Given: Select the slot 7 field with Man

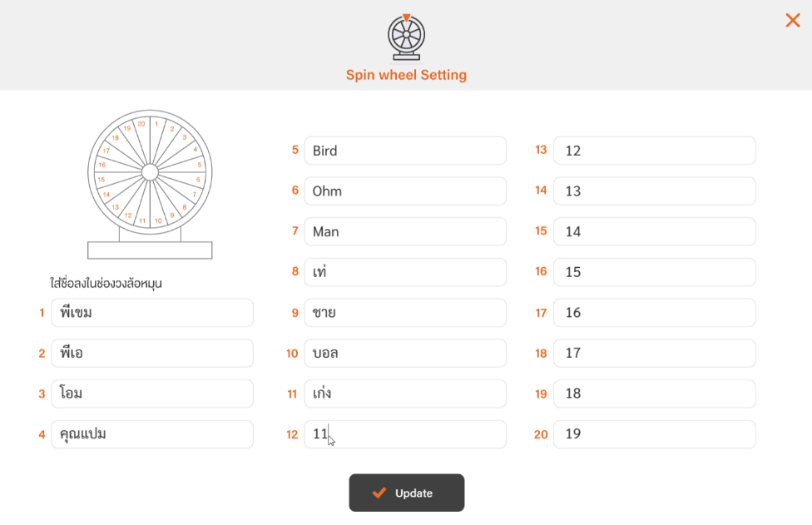Looking at the screenshot, I should click(405, 231).
